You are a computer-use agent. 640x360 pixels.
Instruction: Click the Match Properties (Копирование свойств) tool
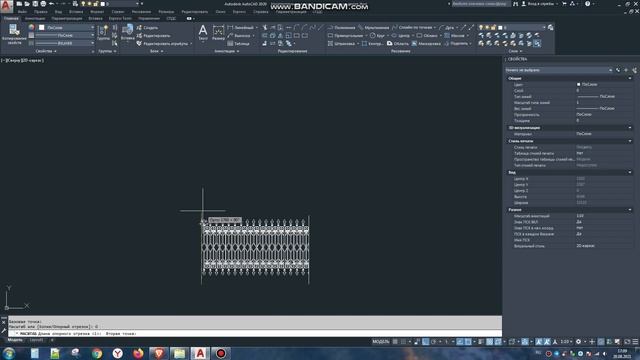pyautogui.click(x=14, y=33)
